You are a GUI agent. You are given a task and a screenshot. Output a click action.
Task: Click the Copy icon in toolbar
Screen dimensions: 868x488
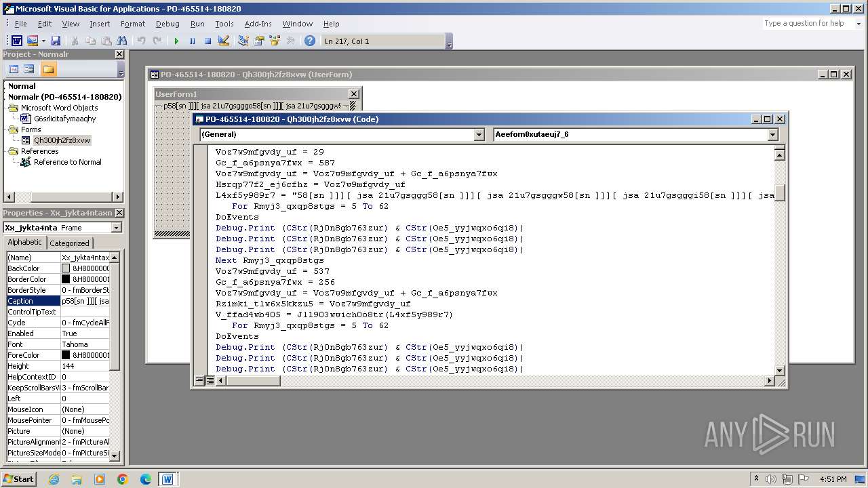click(x=90, y=41)
